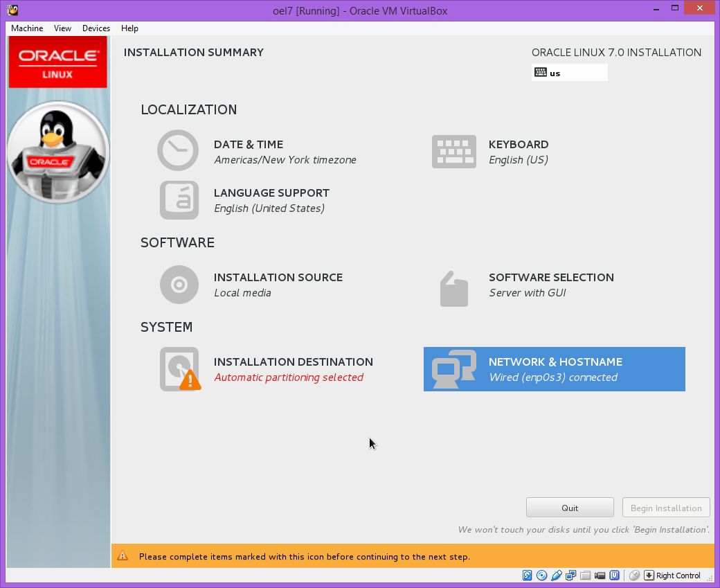Click the VirtualBox title bar icon
The width and height of the screenshot is (720, 588).
[x=12, y=10]
